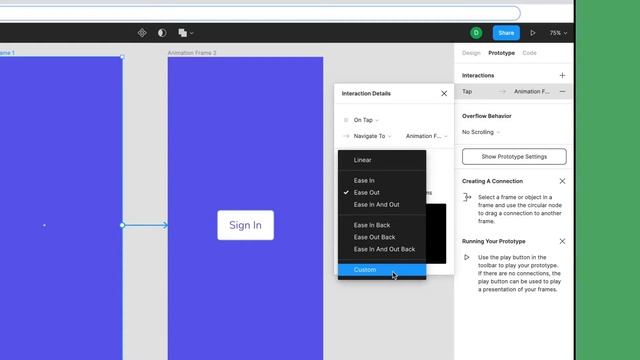Click the circular connection node on frame edge
The width and height of the screenshot is (640, 360).
click(x=122, y=225)
